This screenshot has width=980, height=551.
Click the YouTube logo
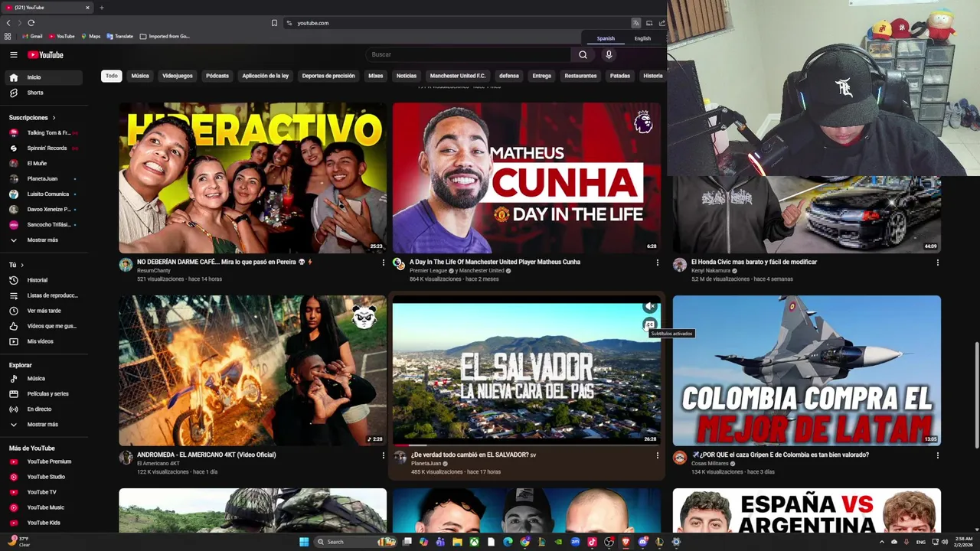(x=46, y=54)
